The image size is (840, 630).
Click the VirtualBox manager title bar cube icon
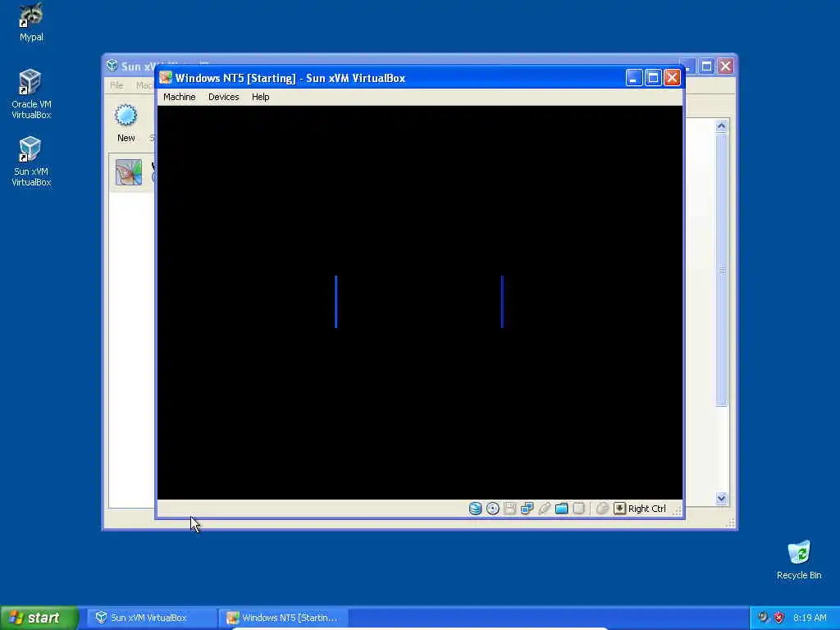[112, 66]
